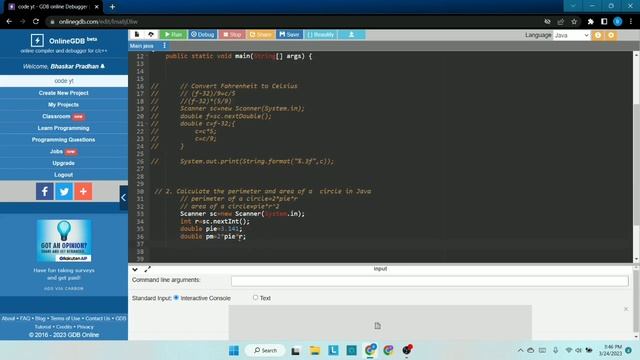Open the browser extensions puzzle icon
The width and height of the screenshot is (640, 360).
pyautogui.click(x=590, y=22)
